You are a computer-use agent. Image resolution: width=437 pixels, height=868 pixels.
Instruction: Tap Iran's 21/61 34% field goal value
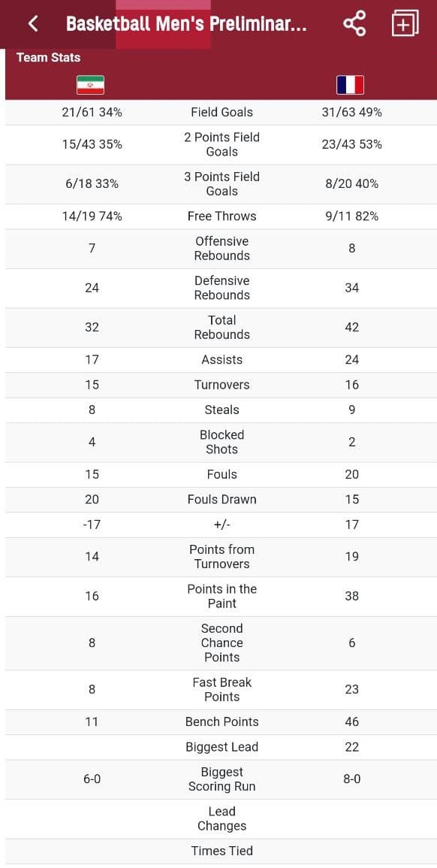[x=92, y=113]
